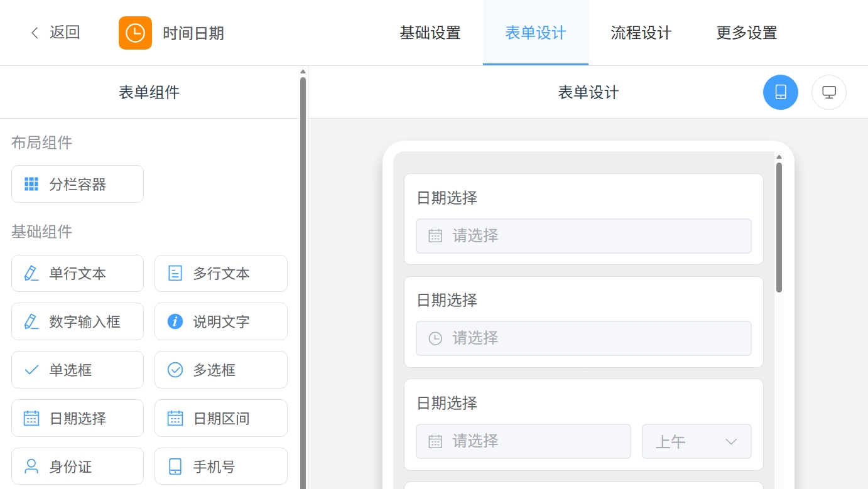
Task: Click first 请选择 date input with calendar
Action: (583, 236)
